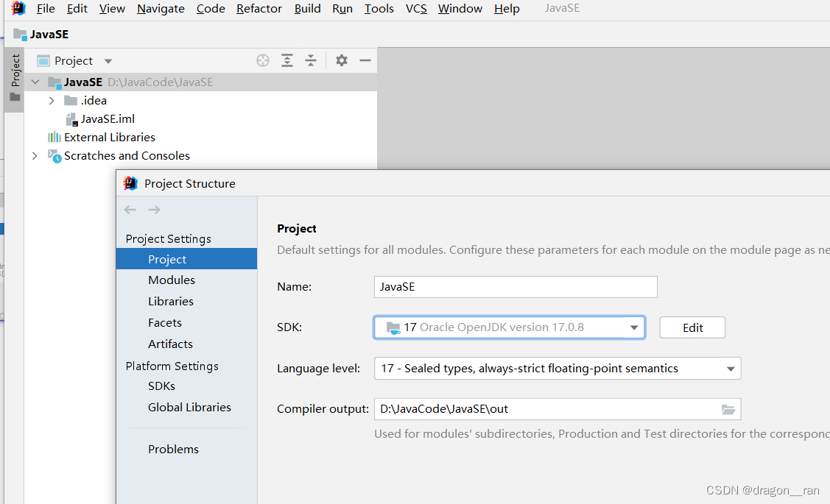The width and height of the screenshot is (830, 504).
Task: Open the Edit menu
Action: [x=77, y=9]
